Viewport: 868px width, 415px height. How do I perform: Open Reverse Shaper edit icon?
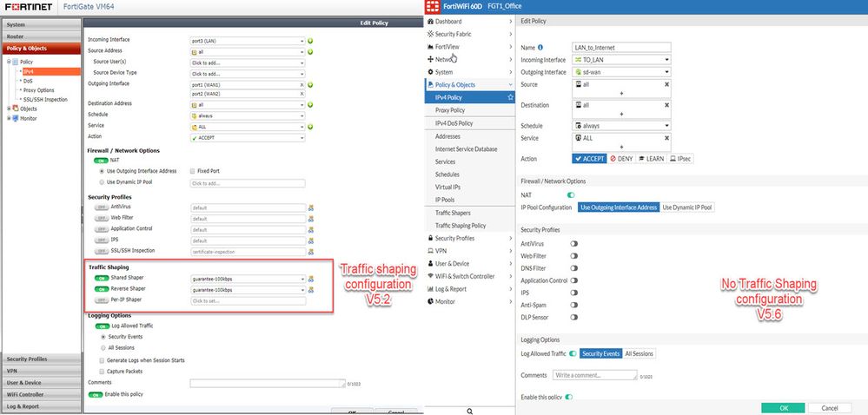point(311,290)
